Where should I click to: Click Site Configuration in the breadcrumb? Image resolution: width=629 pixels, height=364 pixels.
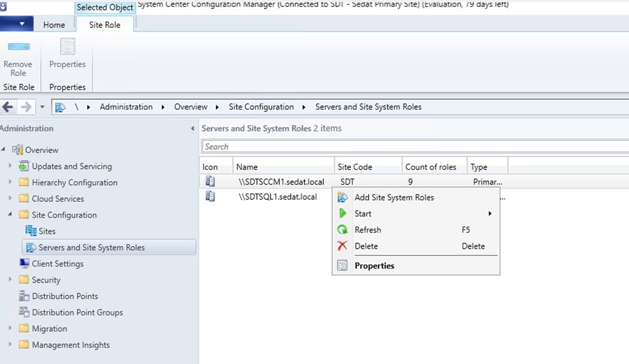click(261, 107)
